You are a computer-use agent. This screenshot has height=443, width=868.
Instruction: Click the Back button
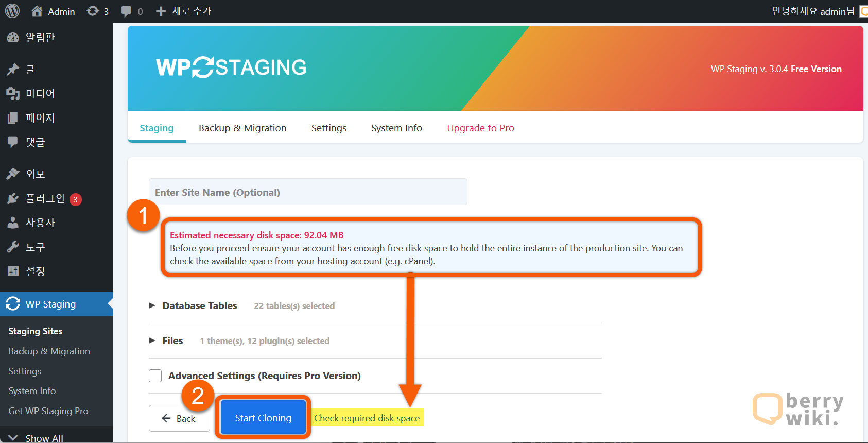(x=179, y=418)
